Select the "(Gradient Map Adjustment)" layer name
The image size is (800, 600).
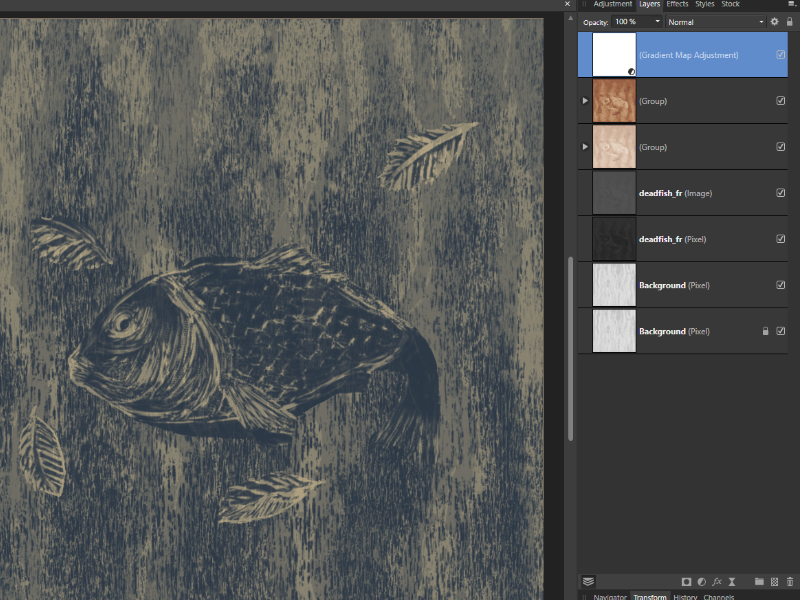pos(689,55)
